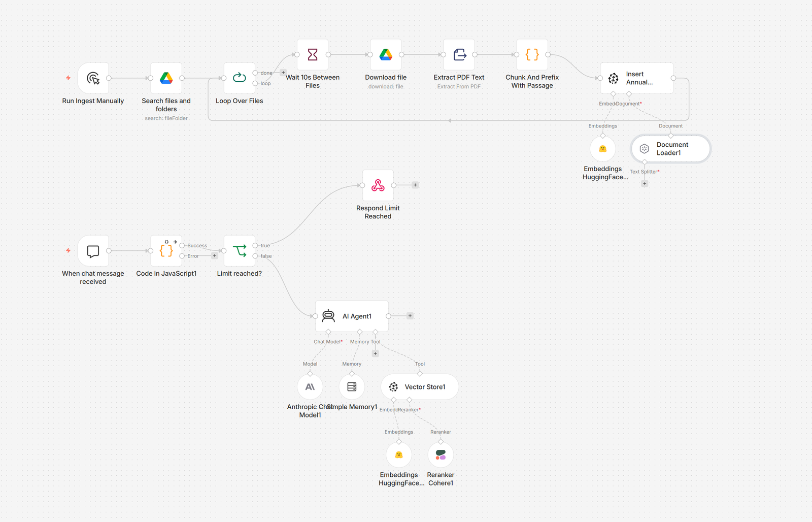Select the Embeddings HuggingFace node under Vector Store1
This screenshot has height=522, width=812.
point(399,455)
